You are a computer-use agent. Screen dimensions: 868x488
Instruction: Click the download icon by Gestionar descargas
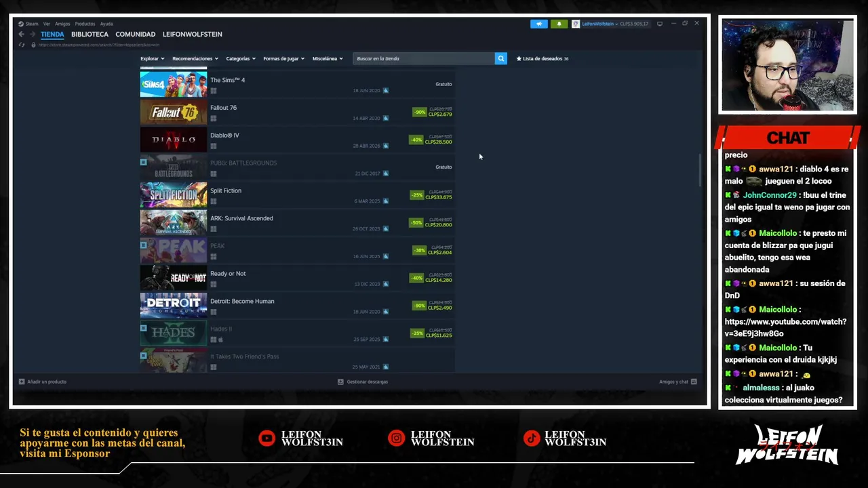tap(340, 382)
